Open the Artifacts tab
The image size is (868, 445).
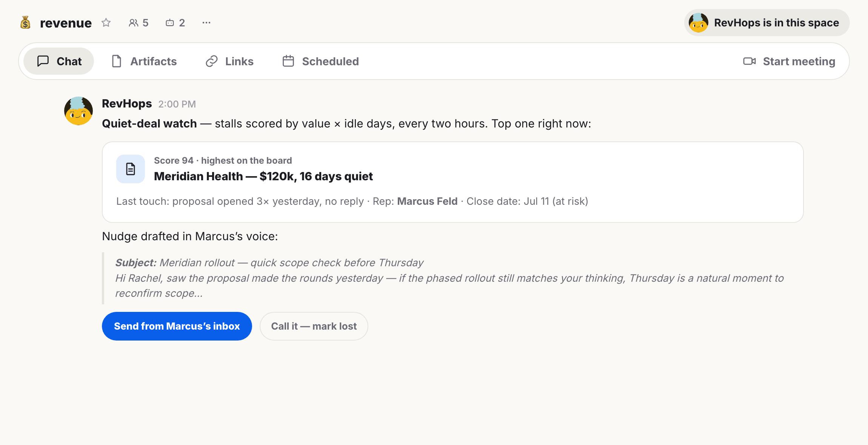point(144,61)
